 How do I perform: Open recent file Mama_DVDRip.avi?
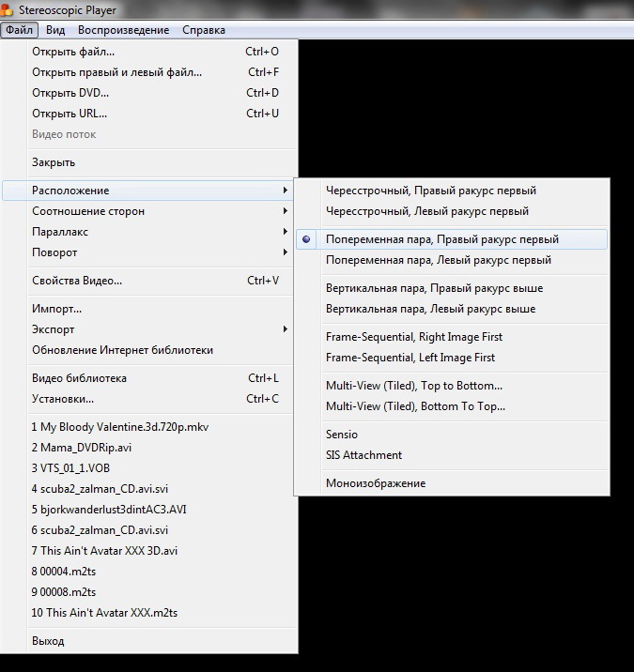pos(149,448)
